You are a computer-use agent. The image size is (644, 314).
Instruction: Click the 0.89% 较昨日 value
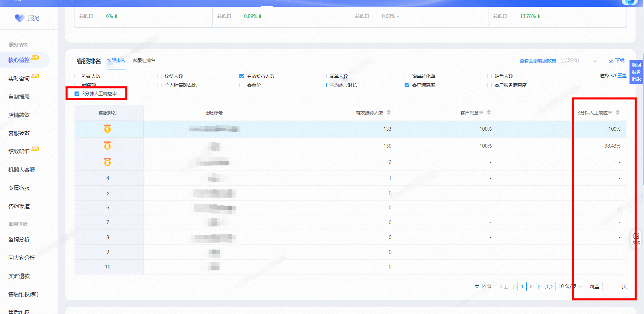pyautogui.click(x=251, y=16)
